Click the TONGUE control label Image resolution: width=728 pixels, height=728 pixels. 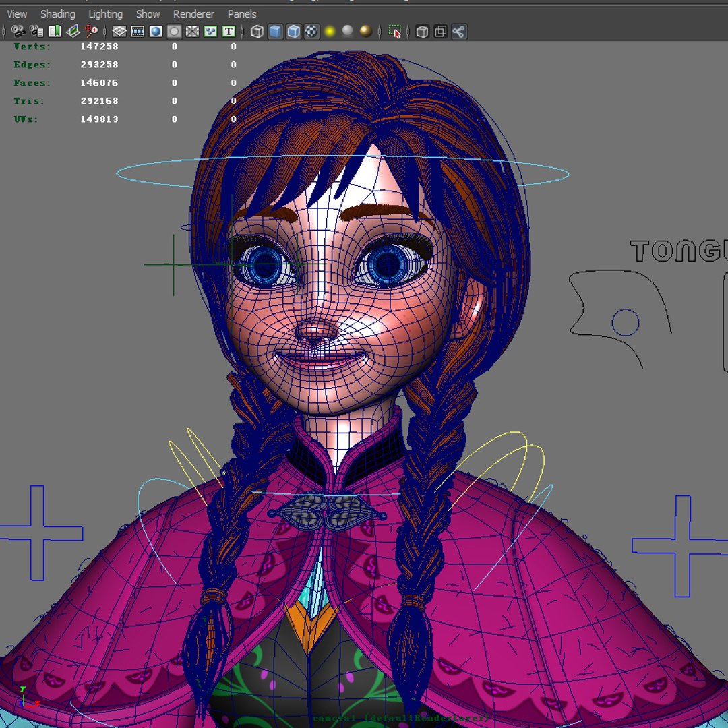pyautogui.click(x=679, y=251)
